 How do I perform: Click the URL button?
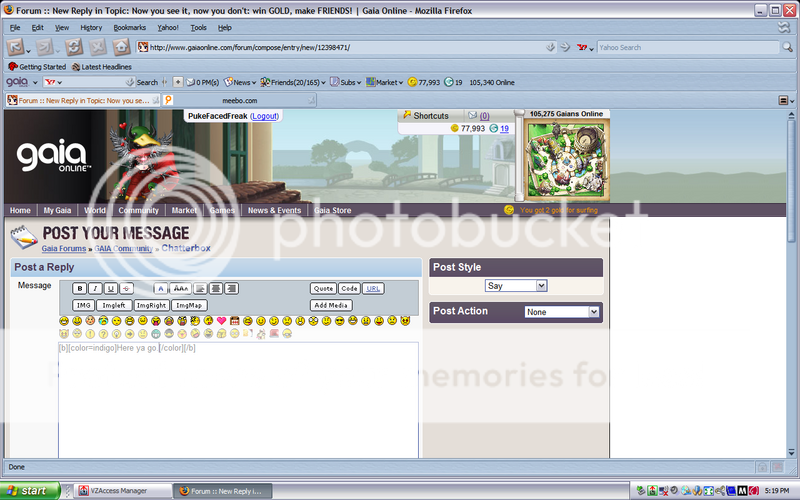click(x=373, y=288)
